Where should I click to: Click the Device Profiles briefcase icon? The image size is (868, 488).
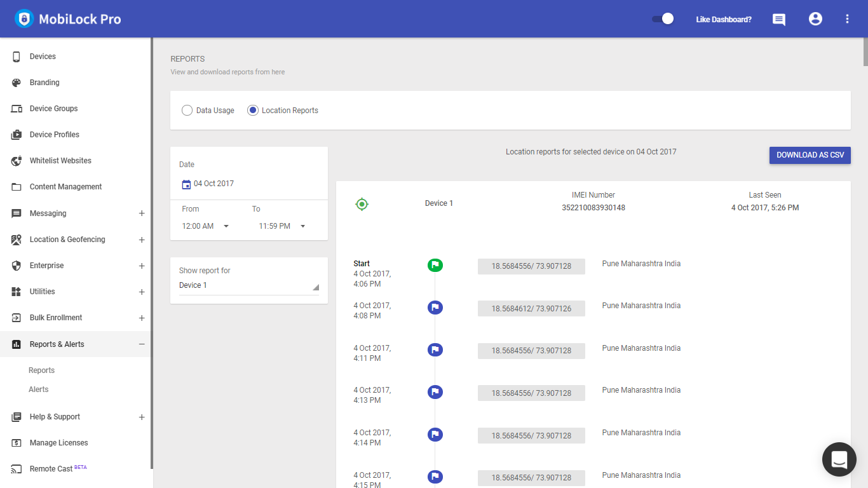click(17, 135)
